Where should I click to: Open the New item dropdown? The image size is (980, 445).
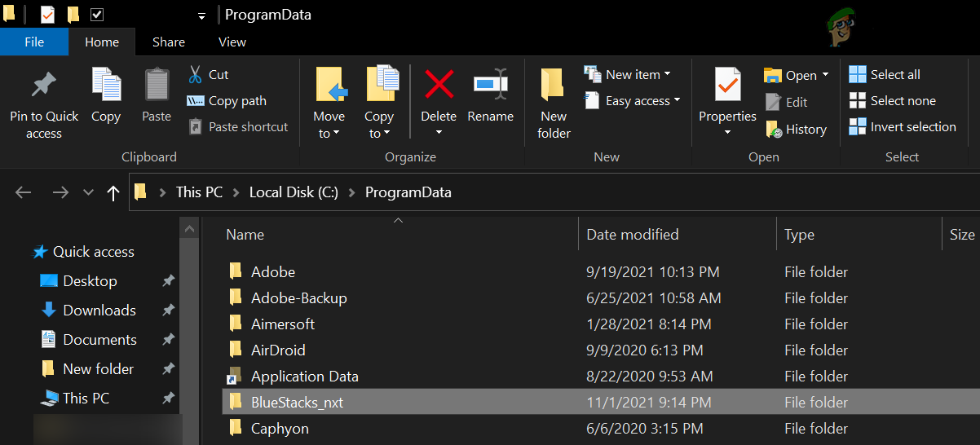point(628,74)
